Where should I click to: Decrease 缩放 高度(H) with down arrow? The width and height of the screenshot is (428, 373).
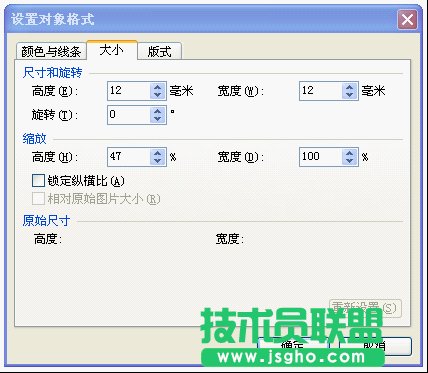[158, 161]
